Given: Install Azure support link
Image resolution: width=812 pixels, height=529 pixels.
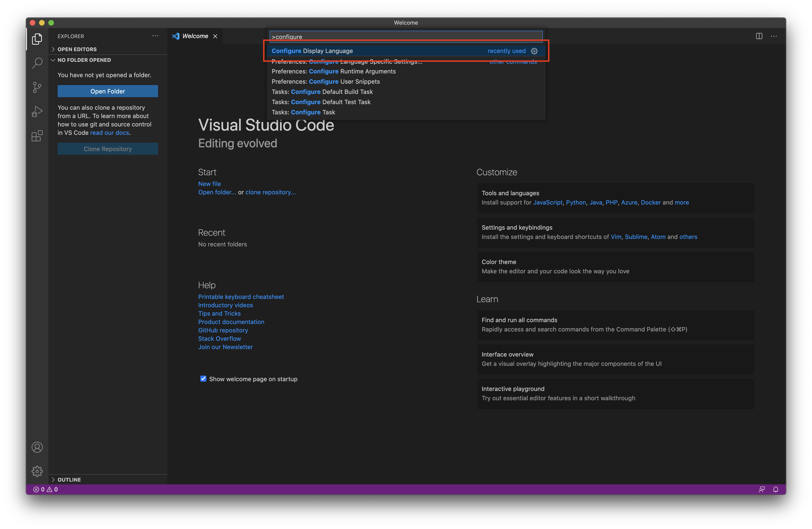Looking at the screenshot, I should 629,202.
